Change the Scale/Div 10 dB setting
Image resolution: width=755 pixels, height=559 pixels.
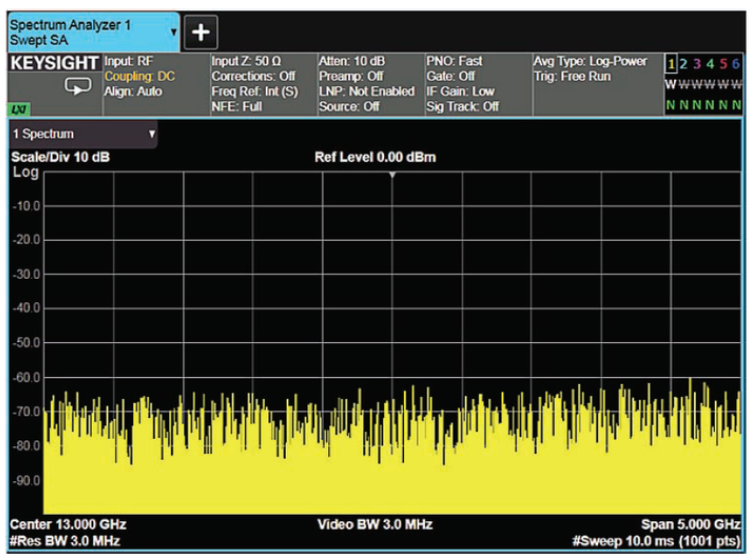click(x=58, y=158)
